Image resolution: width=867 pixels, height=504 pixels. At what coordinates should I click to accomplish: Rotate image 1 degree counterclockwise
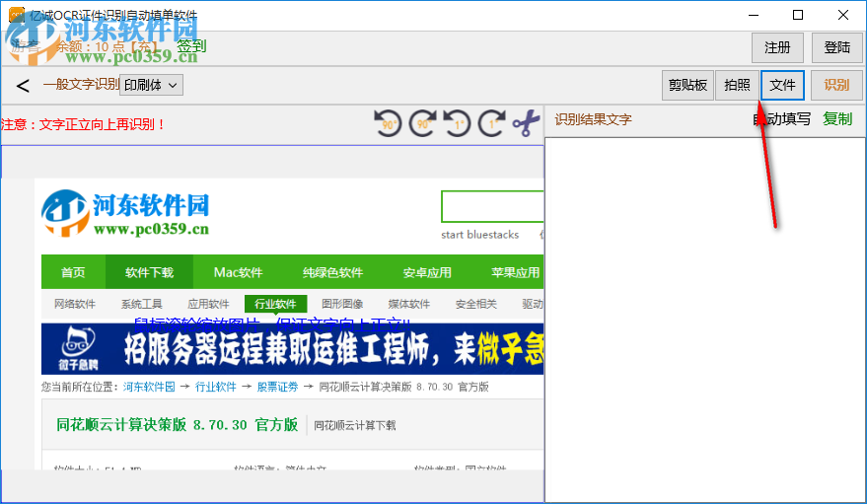coord(457,123)
